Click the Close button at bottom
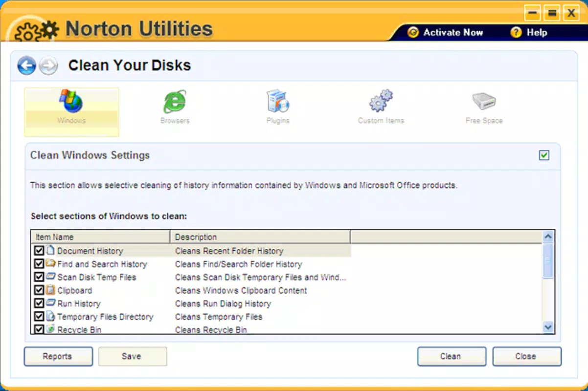 [x=526, y=356]
